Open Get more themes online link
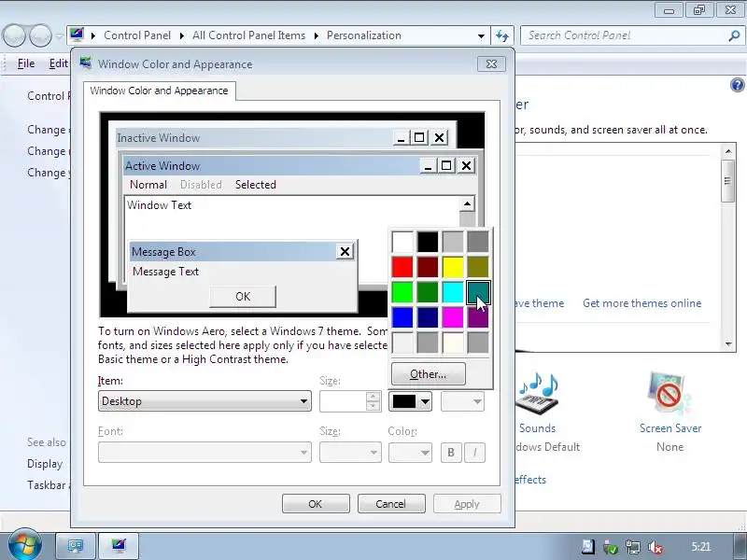Screen dimensions: 747x560 pyautogui.click(x=641, y=302)
